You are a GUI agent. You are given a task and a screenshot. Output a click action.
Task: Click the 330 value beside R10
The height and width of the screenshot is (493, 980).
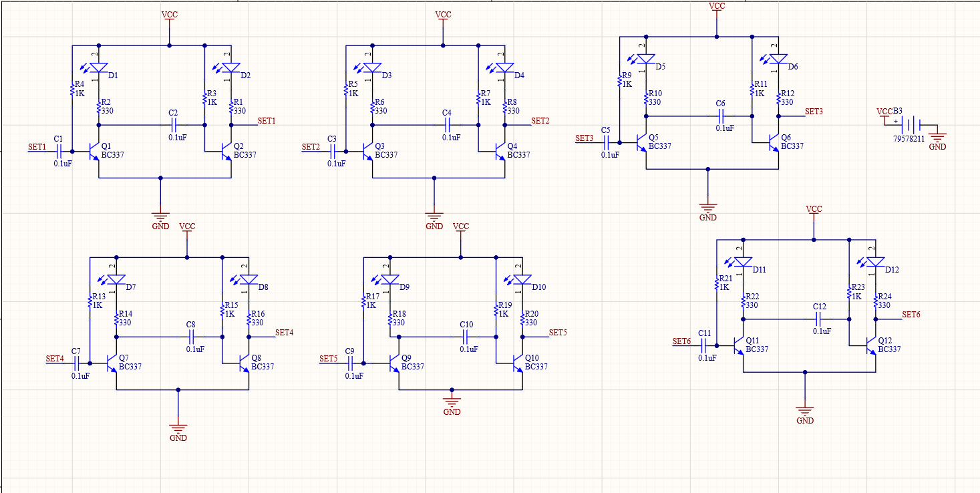pyautogui.click(x=654, y=102)
